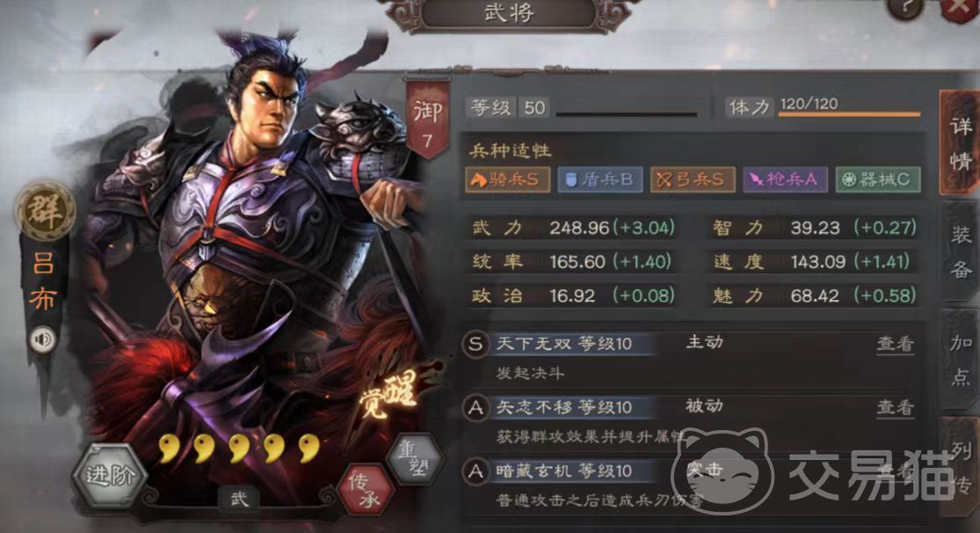
Task: Tap the 武 label under the stars
Action: (x=239, y=500)
